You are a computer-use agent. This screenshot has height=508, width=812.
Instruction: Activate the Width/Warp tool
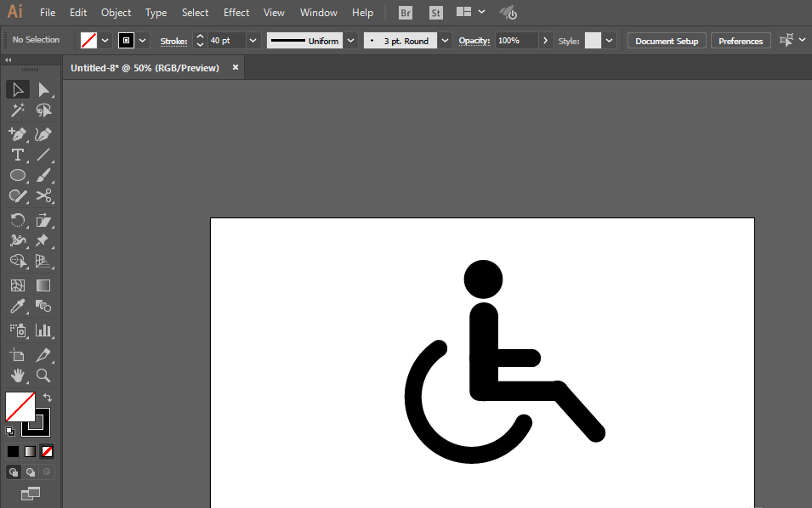pos(18,240)
